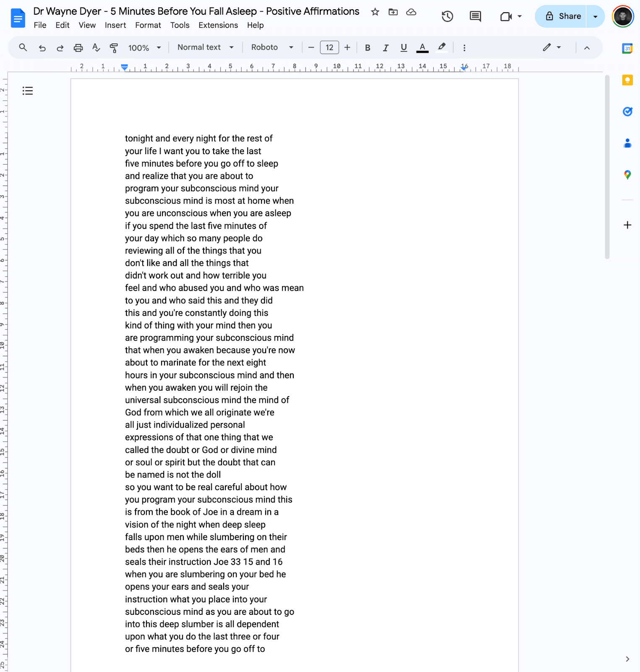Open the Extensions menu

point(218,25)
